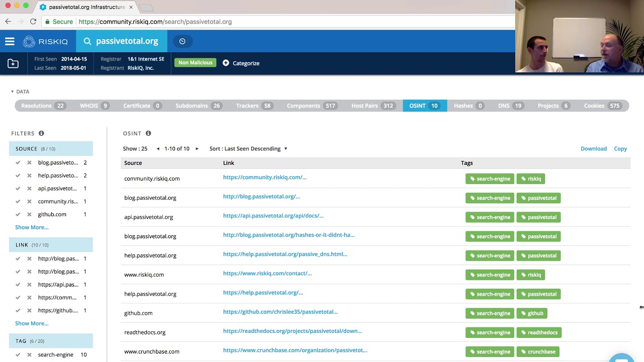Open https://community.riskiq.com/... link

(x=265, y=177)
